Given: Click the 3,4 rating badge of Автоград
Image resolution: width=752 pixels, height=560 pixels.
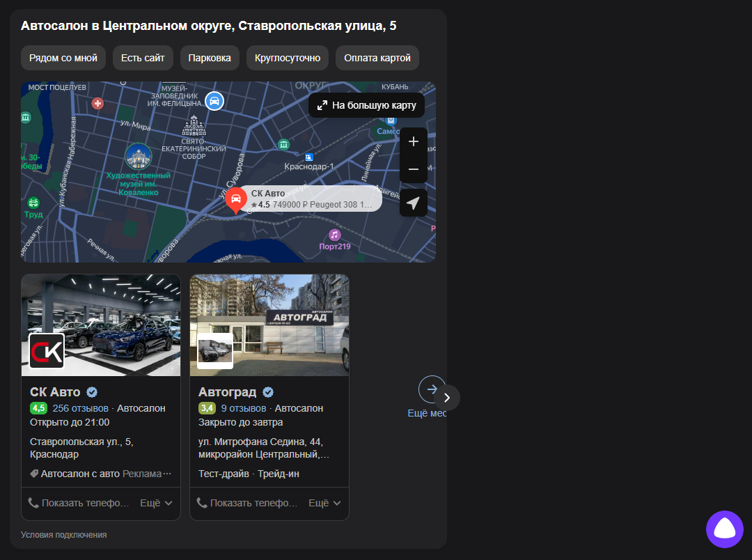Looking at the screenshot, I should click(207, 408).
